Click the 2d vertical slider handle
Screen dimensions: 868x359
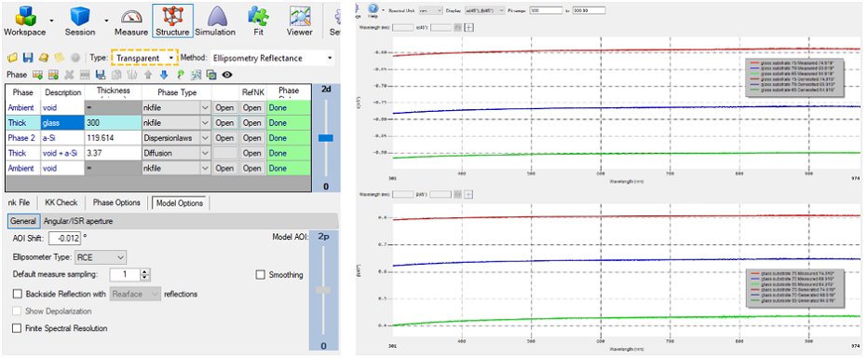pos(326,138)
